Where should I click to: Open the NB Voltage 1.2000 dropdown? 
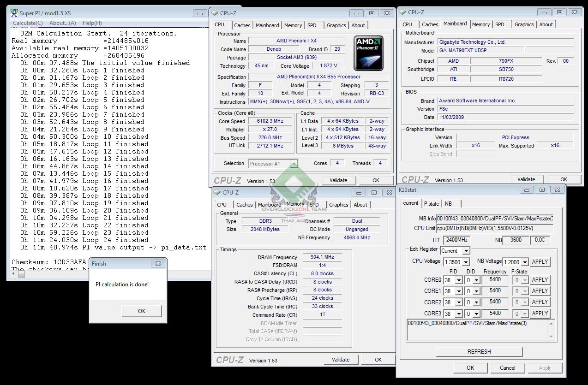pyautogui.click(x=525, y=262)
